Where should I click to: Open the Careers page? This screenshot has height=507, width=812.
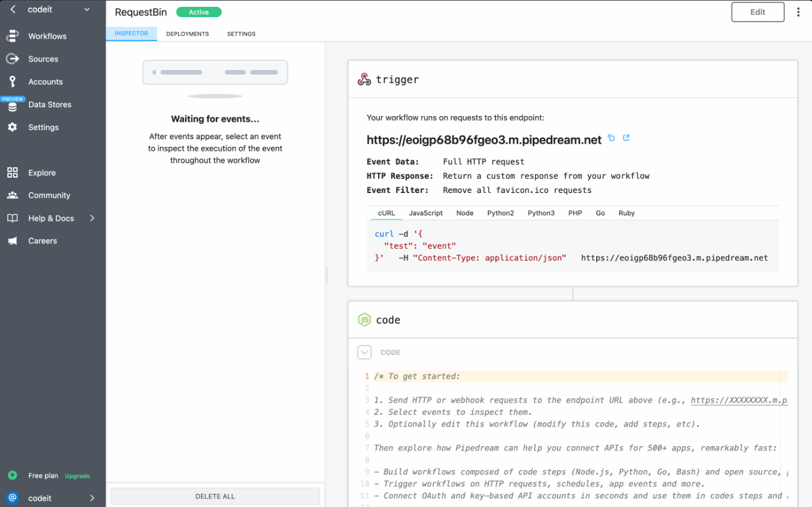coord(42,241)
